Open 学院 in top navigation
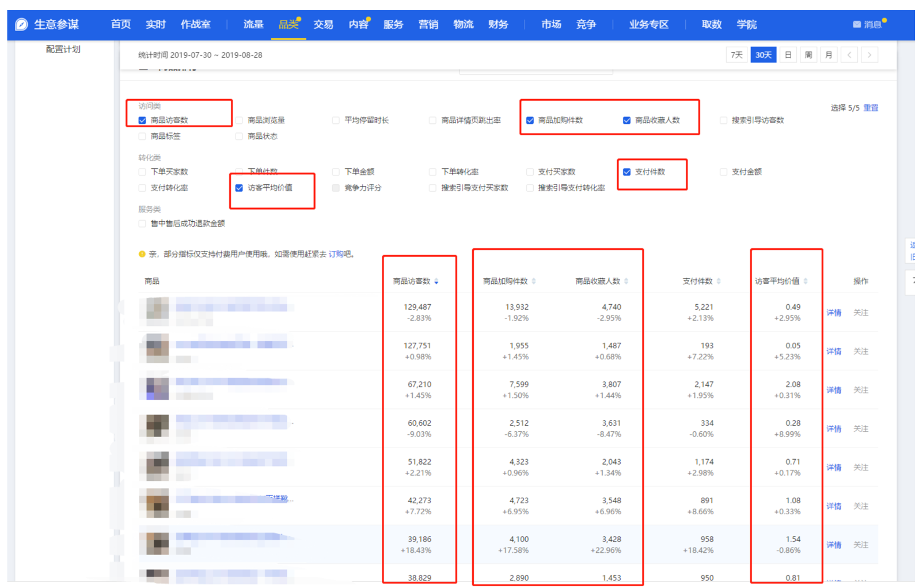The image size is (919, 588). 747,24
